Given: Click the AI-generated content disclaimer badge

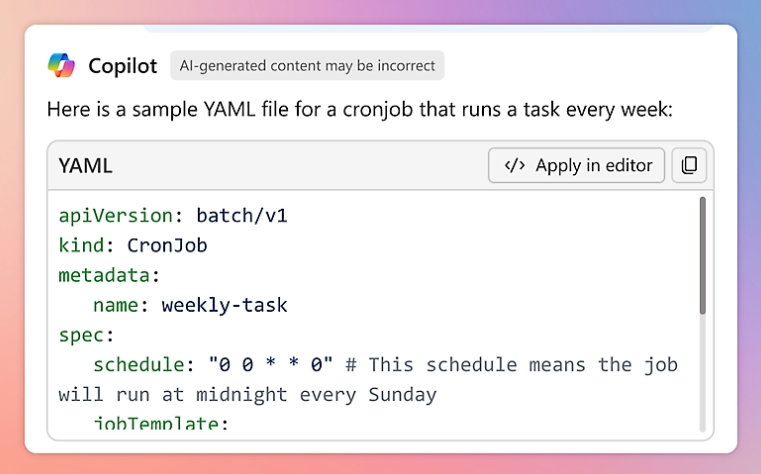Looking at the screenshot, I should [307, 66].
